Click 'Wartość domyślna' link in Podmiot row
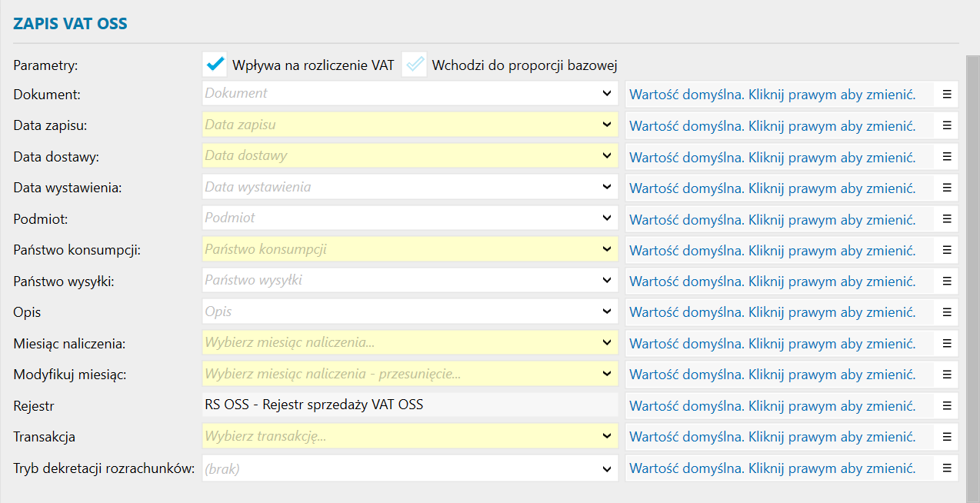The image size is (980, 503). pos(772,219)
